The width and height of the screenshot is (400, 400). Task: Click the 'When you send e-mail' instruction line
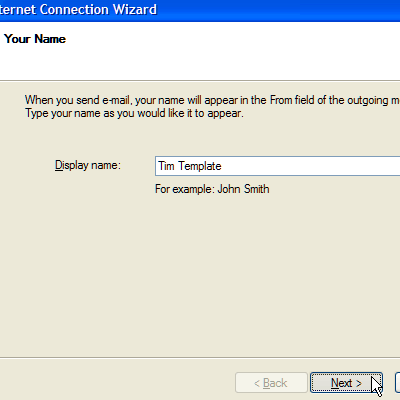point(212,100)
